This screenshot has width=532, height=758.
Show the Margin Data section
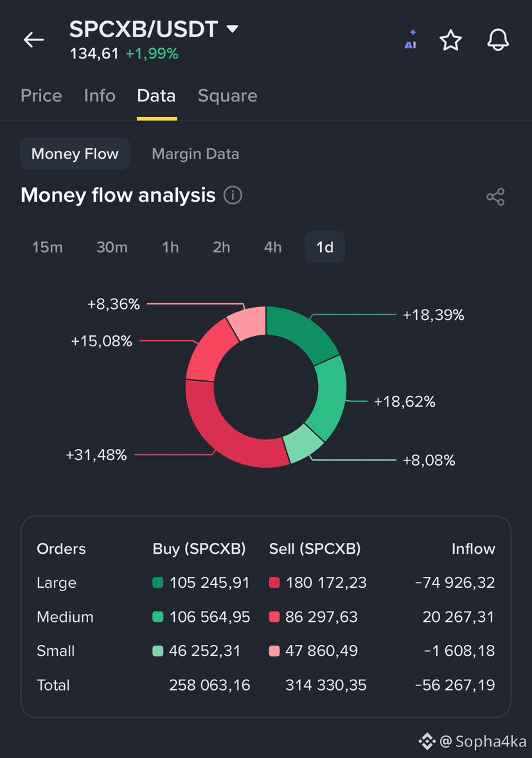coord(195,154)
